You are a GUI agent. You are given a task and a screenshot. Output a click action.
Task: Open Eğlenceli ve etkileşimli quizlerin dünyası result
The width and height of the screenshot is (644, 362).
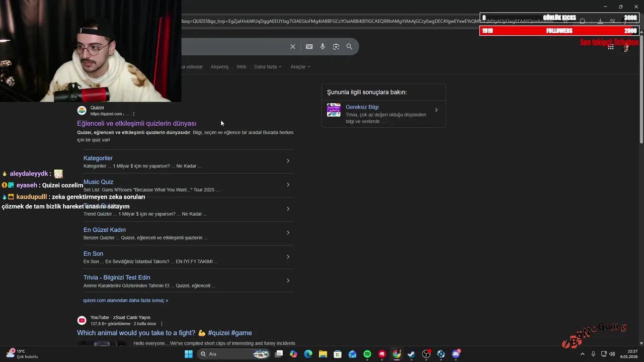pyautogui.click(x=137, y=123)
